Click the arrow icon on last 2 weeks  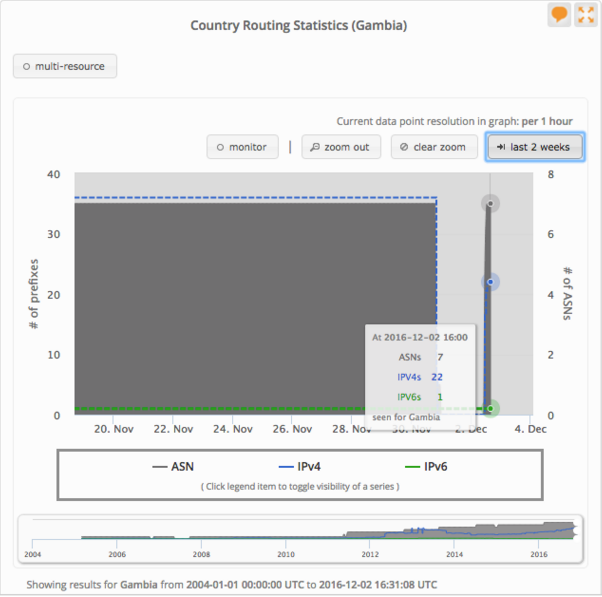(x=501, y=147)
